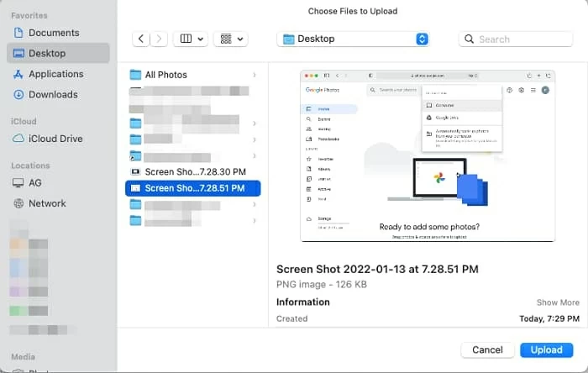The width and height of the screenshot is (588, 373).
Task: Open iCloud Drive in the sidebar
Action: (x=55, y=139)
